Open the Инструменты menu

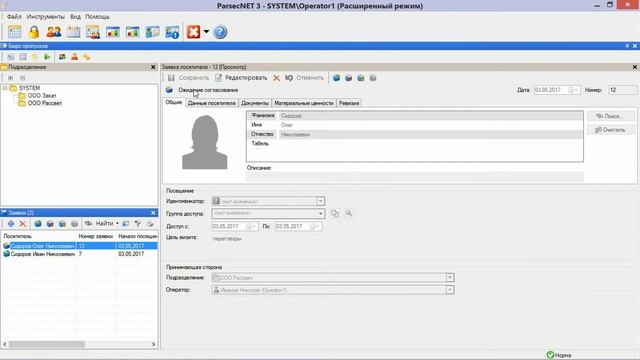(46, 17)
